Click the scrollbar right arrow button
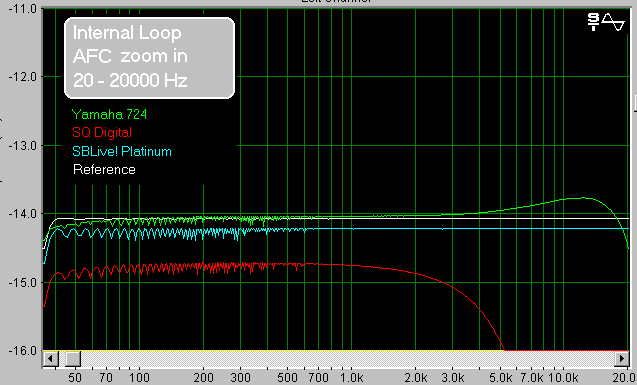 pyautogui.click(x=622, y=359)
